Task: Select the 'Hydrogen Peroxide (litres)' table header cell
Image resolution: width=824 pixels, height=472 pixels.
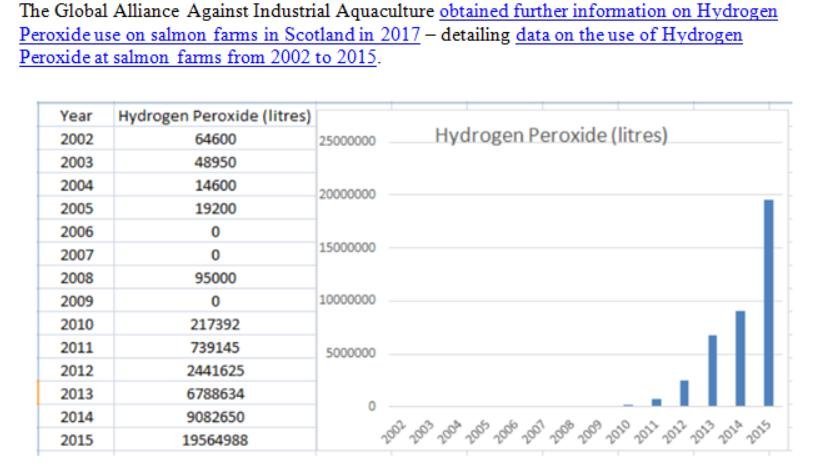Action: point(214,116)
